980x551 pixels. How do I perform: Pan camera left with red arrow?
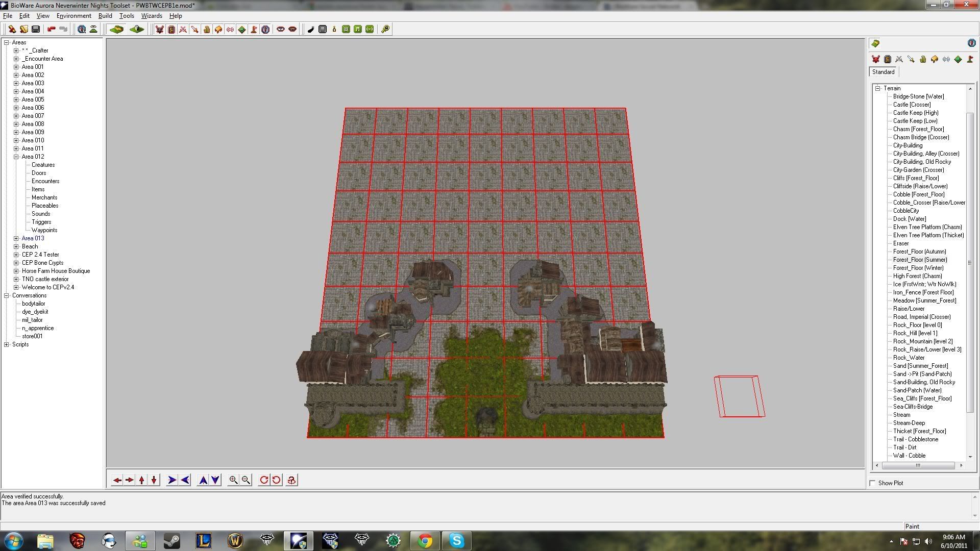[x=117, y=480]
